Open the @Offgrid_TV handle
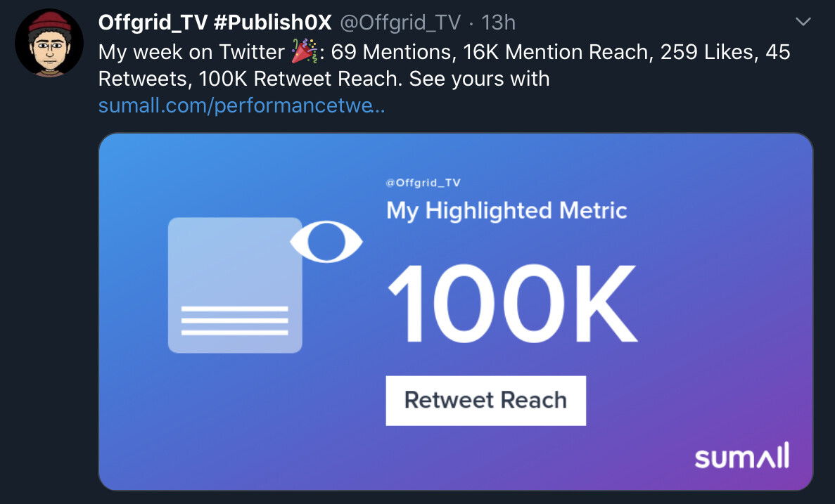 coord(400,22)
